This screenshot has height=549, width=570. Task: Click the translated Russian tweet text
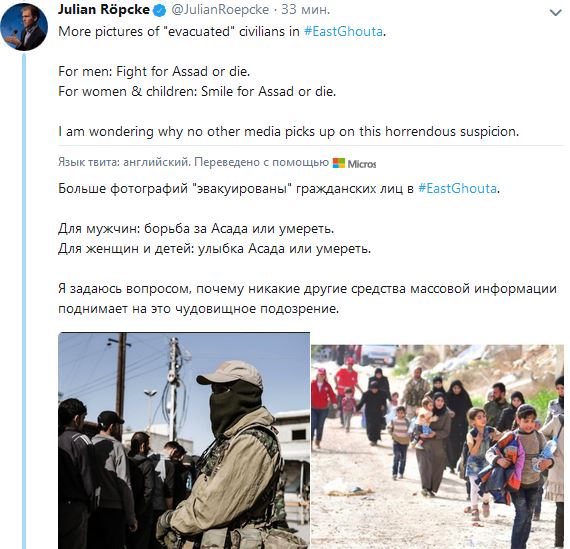pos(308,248)
